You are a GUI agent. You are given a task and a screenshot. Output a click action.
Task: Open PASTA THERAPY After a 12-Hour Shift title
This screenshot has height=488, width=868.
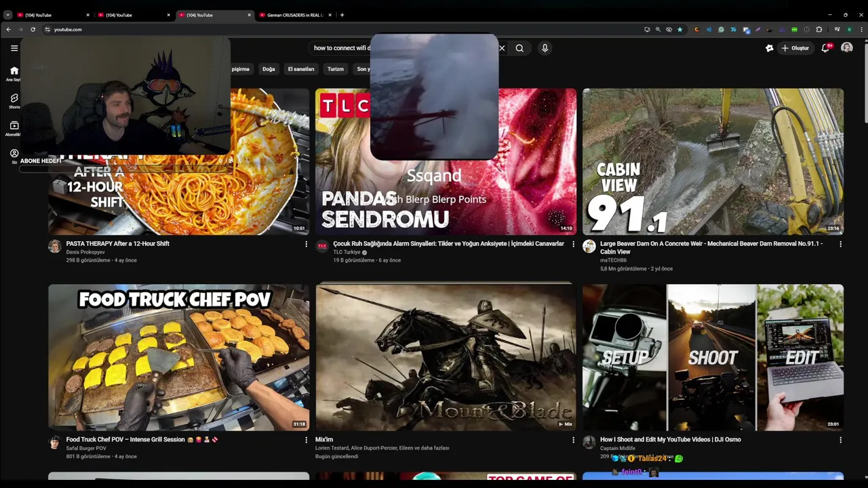(118, 243)
